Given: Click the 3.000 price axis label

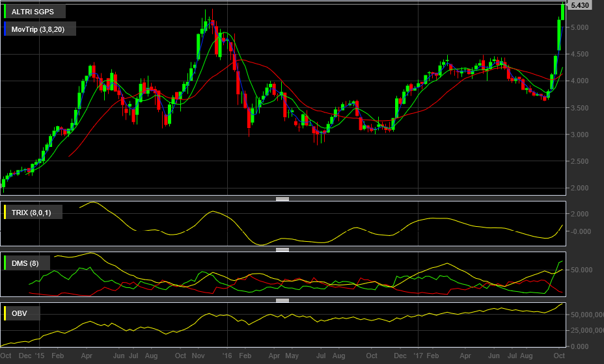Looking at the screenshot, I should click(x=579, y=135).
